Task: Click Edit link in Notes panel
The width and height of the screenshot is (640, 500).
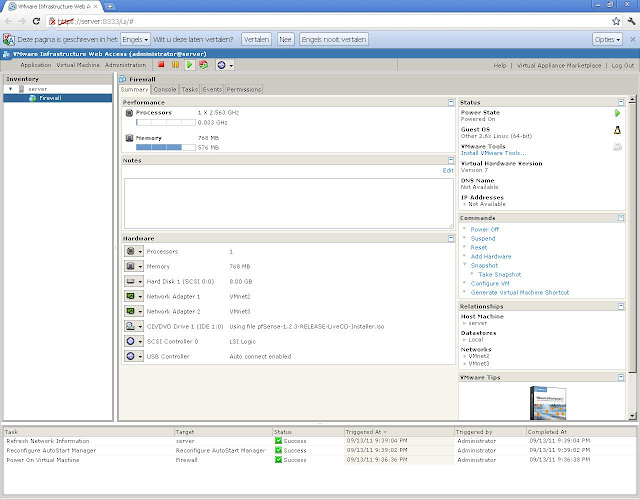Action: tap(448, 171)
